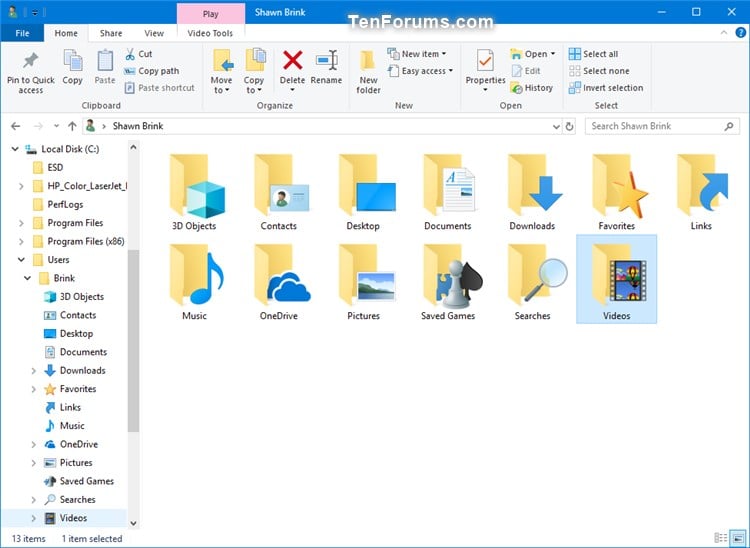This screenshot has height=548, width=750.
Task: Select the OneDrive folder icon
Action: tap(282, 275)
